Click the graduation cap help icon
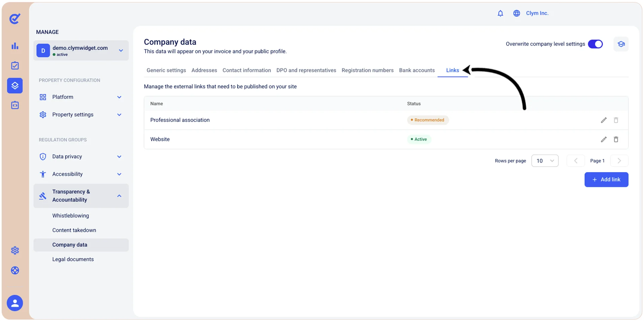Image resolution: width=644 pixels, height=321 pixels. click(621, 44)
